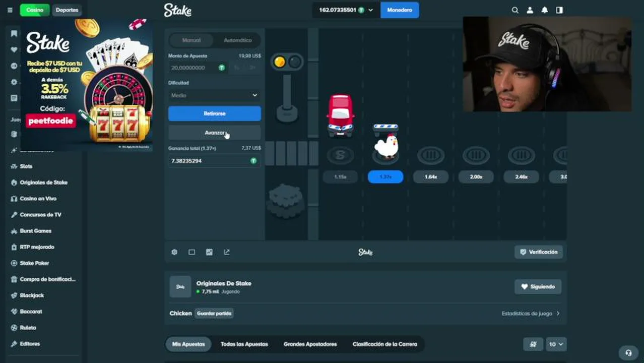Toggle Siguiendo follow button

point(538,287)
